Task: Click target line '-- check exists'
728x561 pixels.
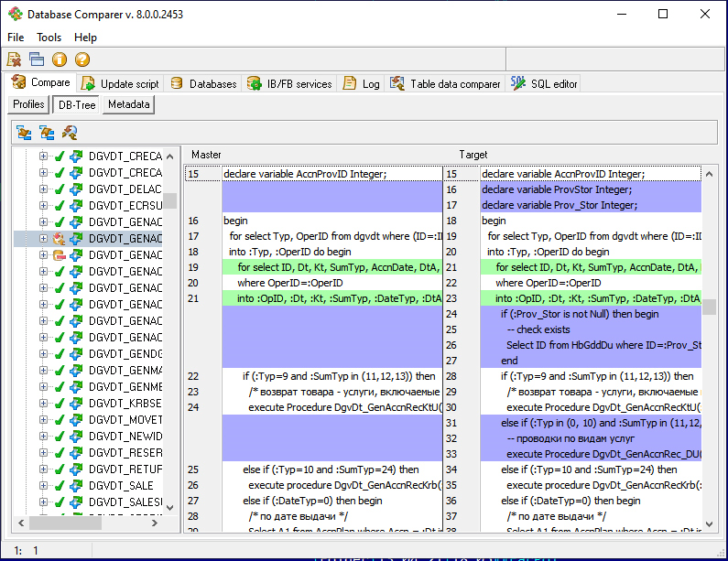Action: tap(538, 329)
